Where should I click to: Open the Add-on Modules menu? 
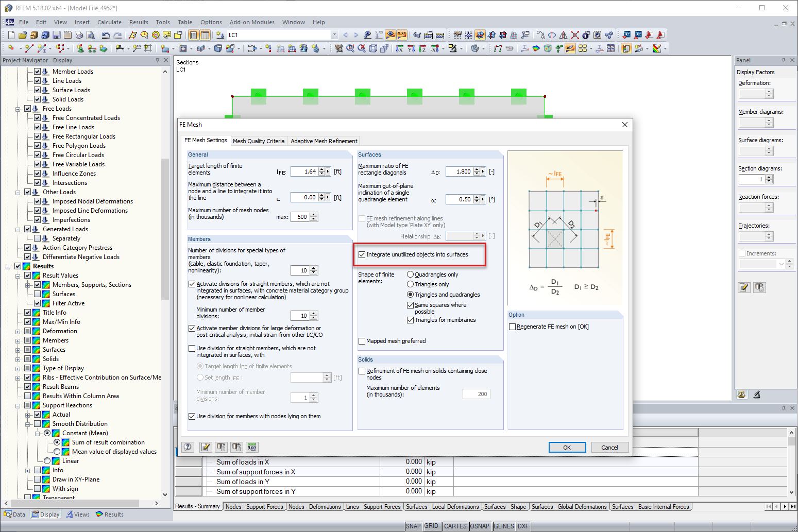(252, 22)
